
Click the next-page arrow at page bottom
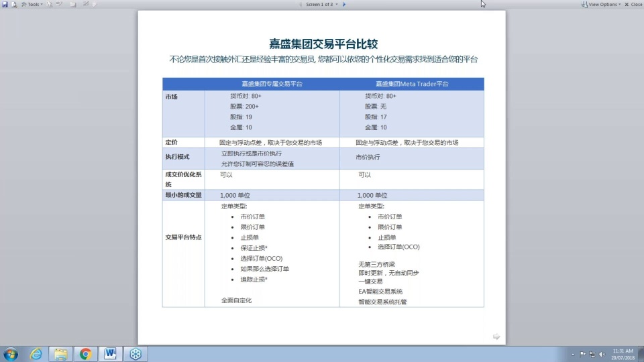tap(496, 337)
